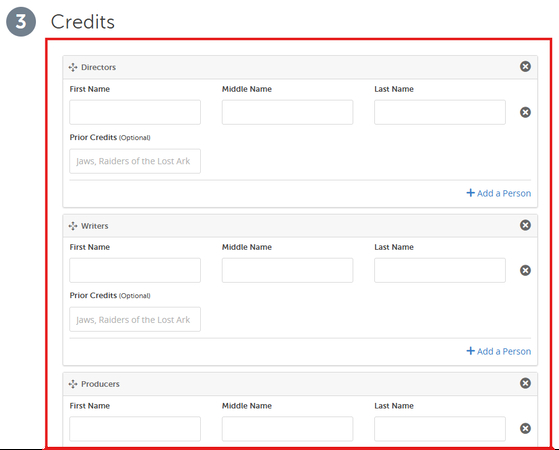Viewport: 559px width, 450px height.
Task: Remove the Directors section with its header X
Action: tap(525, 66)
